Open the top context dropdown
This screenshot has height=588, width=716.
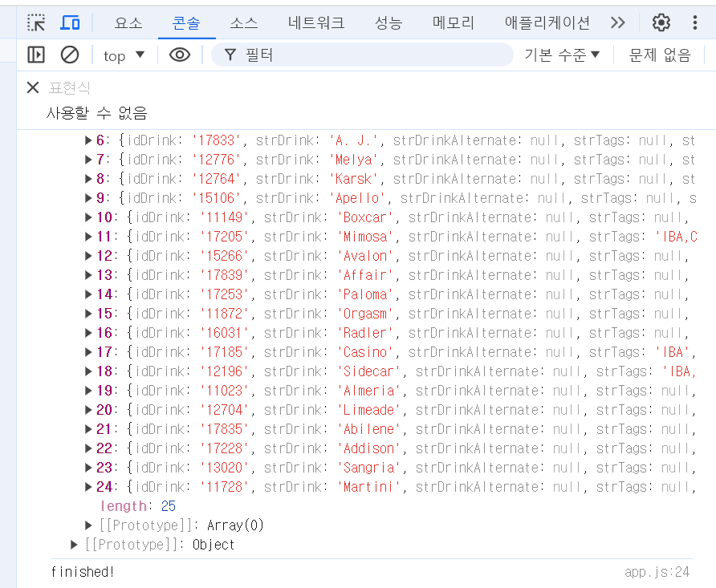[x=124, y=55]
